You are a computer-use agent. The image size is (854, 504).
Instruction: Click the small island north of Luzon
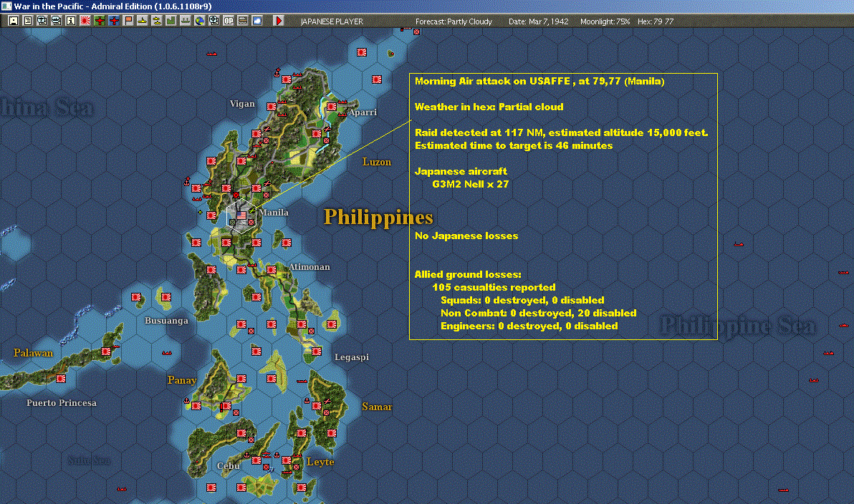coord(390,54)
